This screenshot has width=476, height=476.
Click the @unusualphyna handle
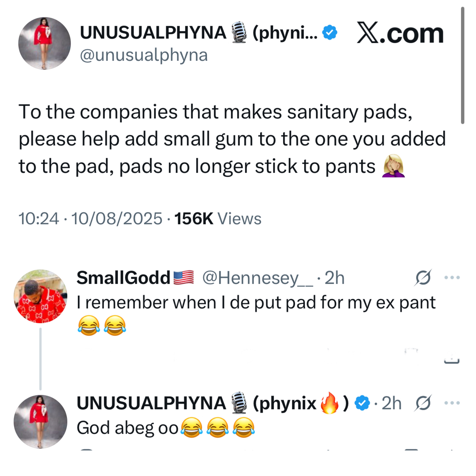(x=144, y=55)
